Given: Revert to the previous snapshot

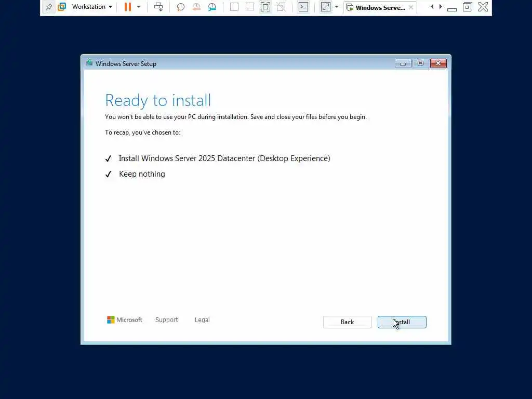Looking at the screenshot, I should (196, 7).
